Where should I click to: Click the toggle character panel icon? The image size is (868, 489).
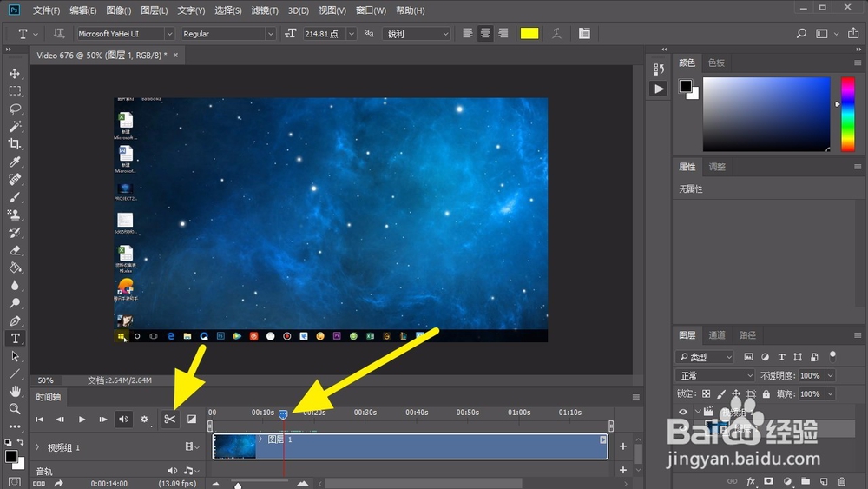584,34
